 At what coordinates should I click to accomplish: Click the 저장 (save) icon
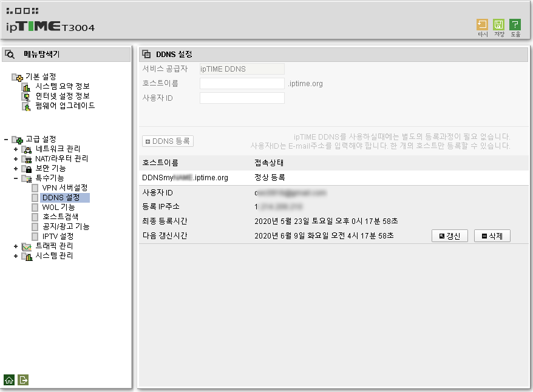point(498,25)
